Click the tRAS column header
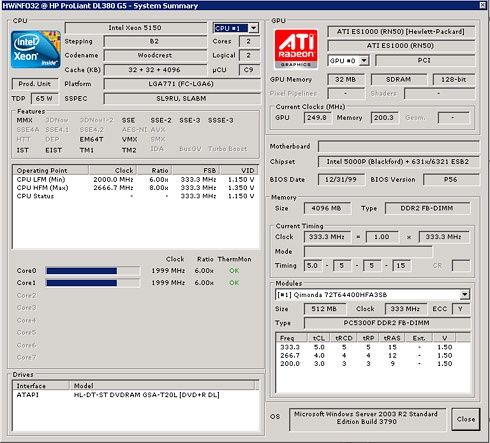This screenshot has width=490, height=443. pyautogui.click(x=392, y=338)
